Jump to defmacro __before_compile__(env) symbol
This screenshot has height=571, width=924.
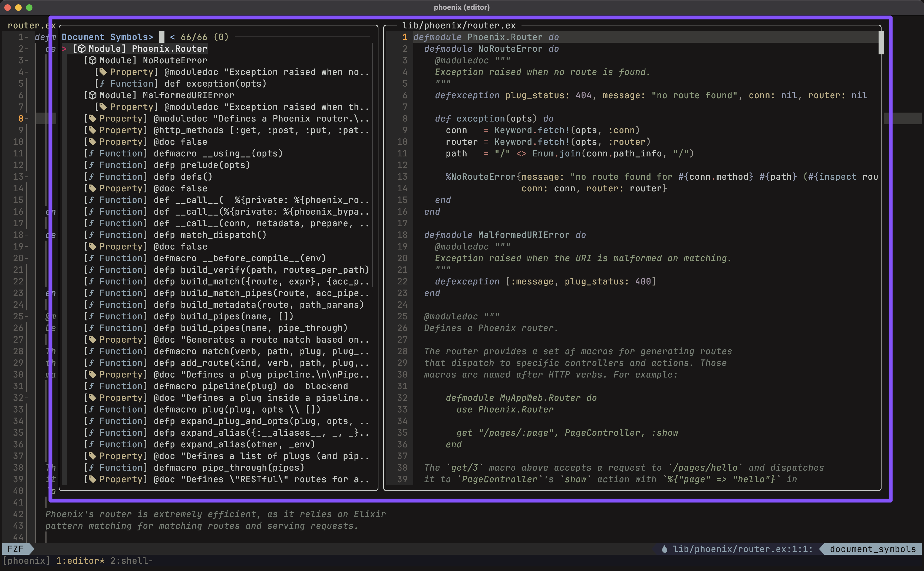(239, 258)
